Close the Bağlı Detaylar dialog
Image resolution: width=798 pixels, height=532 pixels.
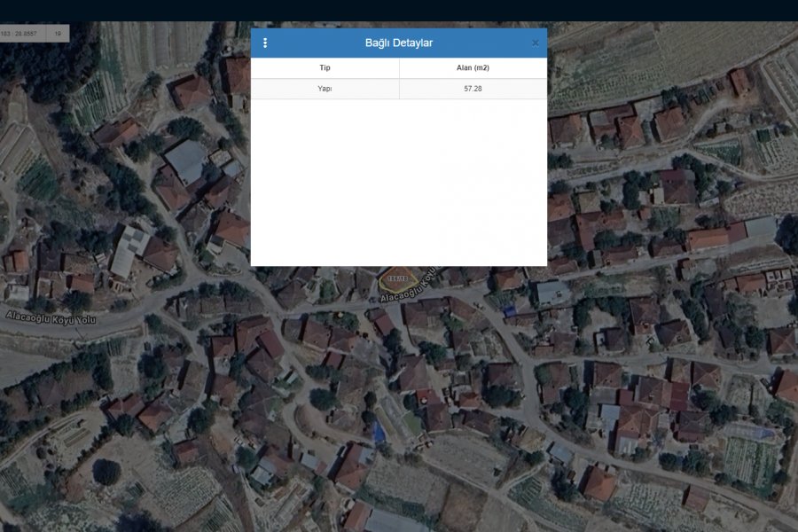[535, 43]
